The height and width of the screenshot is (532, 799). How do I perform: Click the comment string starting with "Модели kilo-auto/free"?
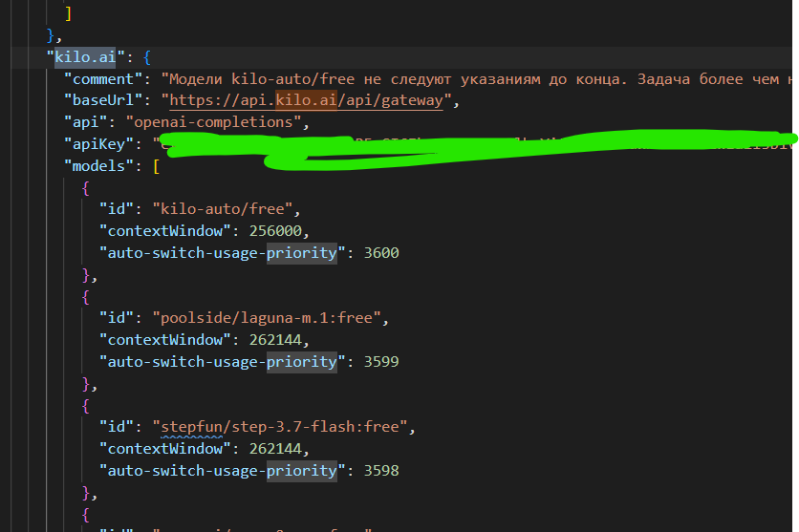tap(479, 79)
